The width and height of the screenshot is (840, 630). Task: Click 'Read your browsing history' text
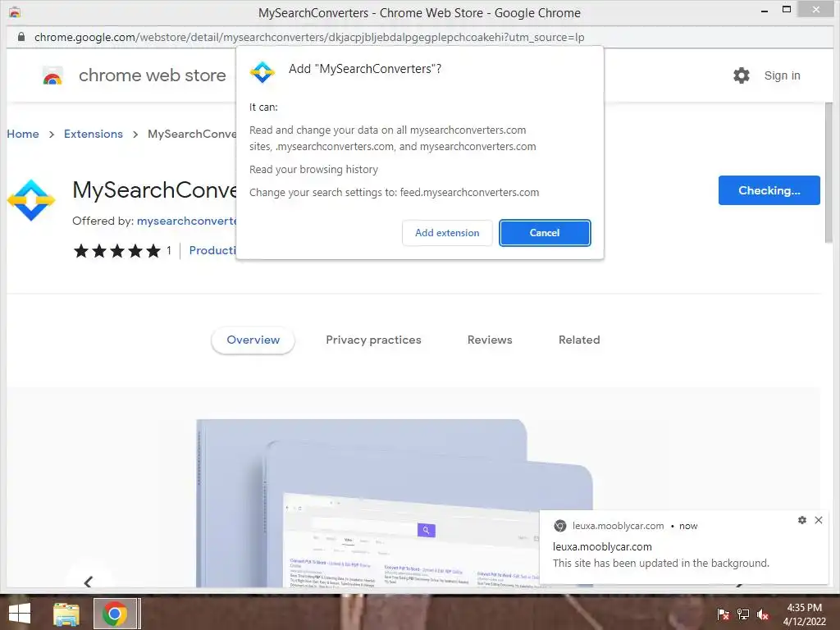[x=313, y=169]
